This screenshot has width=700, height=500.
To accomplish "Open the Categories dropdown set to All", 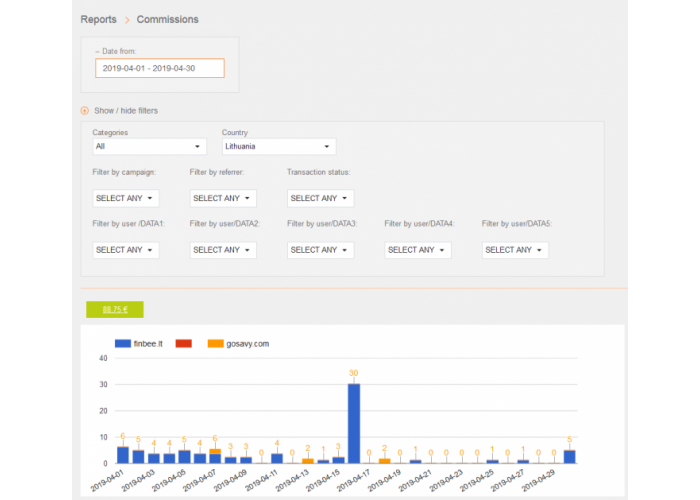I will (x=150, y=146).
